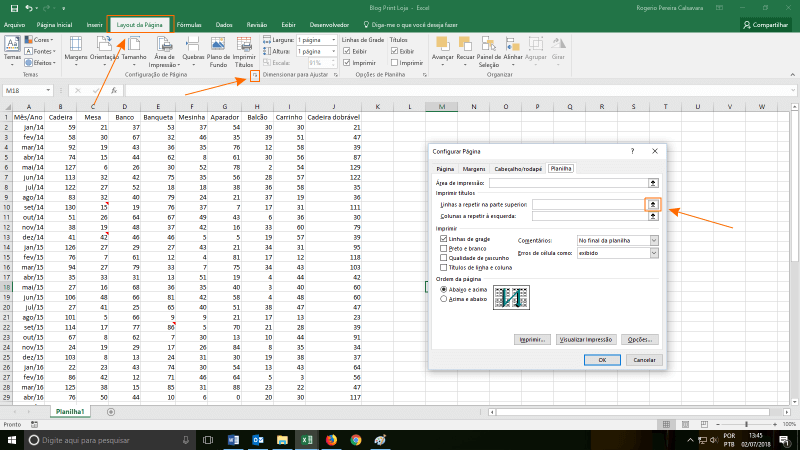Enable the Preto e branco checkbox
The image size is (800, 450).
444,249
